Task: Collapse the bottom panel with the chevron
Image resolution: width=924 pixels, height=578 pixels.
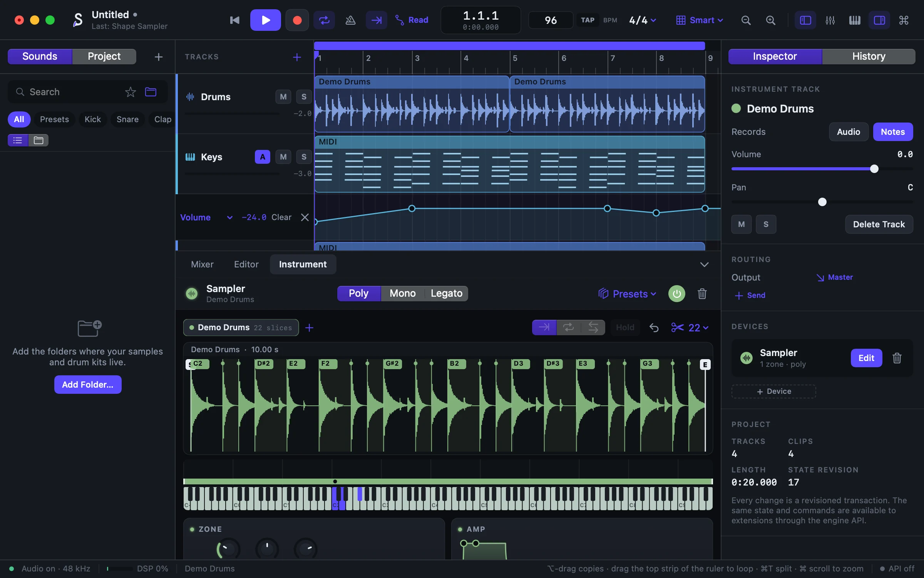Action: (704, 264)
